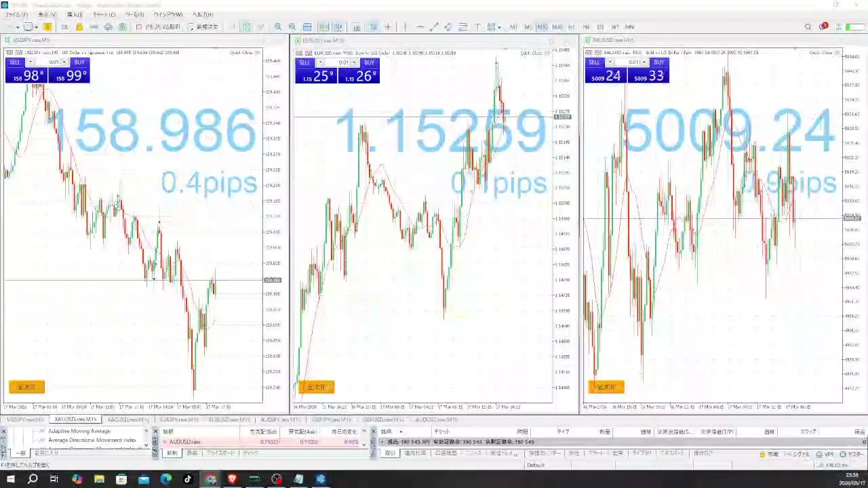Click the yellow shopping bag Market icon
Screen dimensions: 868x488
pos(79,27)
